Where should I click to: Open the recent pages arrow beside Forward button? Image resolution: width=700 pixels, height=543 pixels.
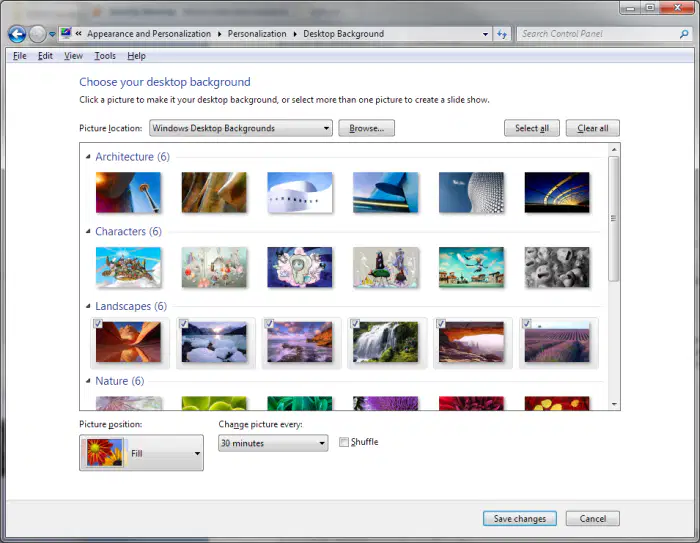(x=52, y=34)
